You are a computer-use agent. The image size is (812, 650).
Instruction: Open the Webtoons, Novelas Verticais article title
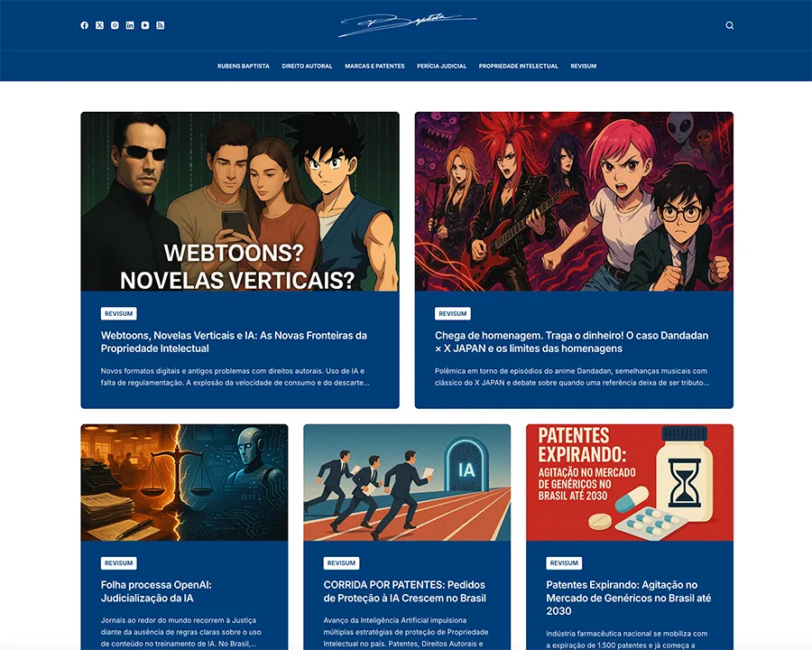click(x=234, y=341)
